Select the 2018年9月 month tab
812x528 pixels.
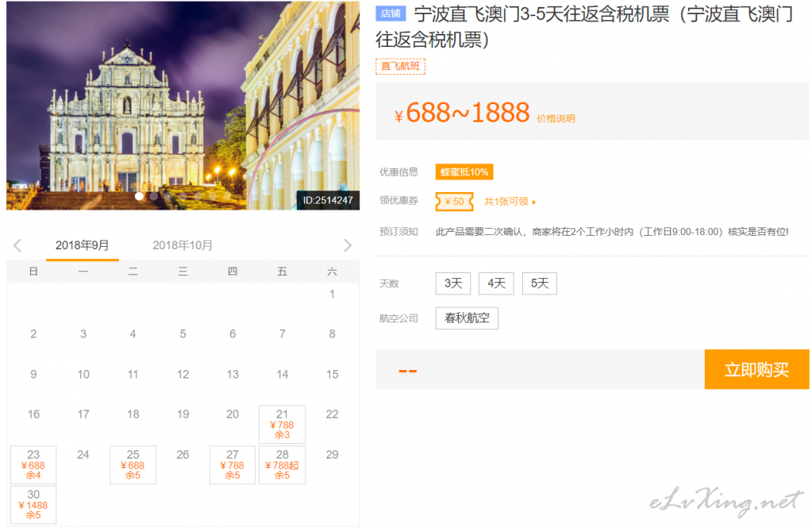click(83, 245)
